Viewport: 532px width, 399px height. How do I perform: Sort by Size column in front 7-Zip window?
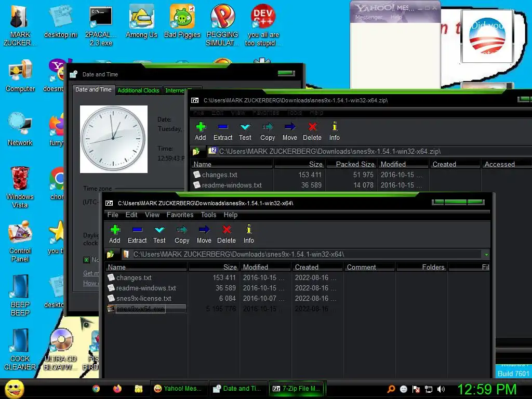(x=214, y=268)
